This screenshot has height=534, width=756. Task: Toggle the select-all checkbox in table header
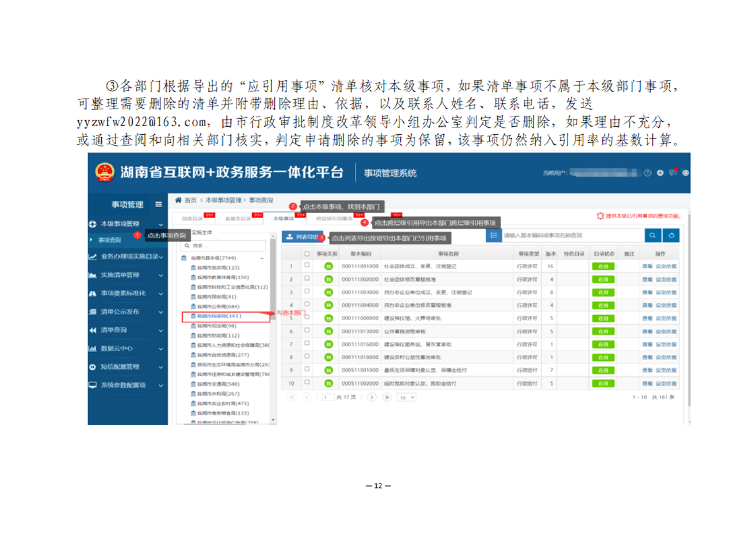tap(307, 254)
